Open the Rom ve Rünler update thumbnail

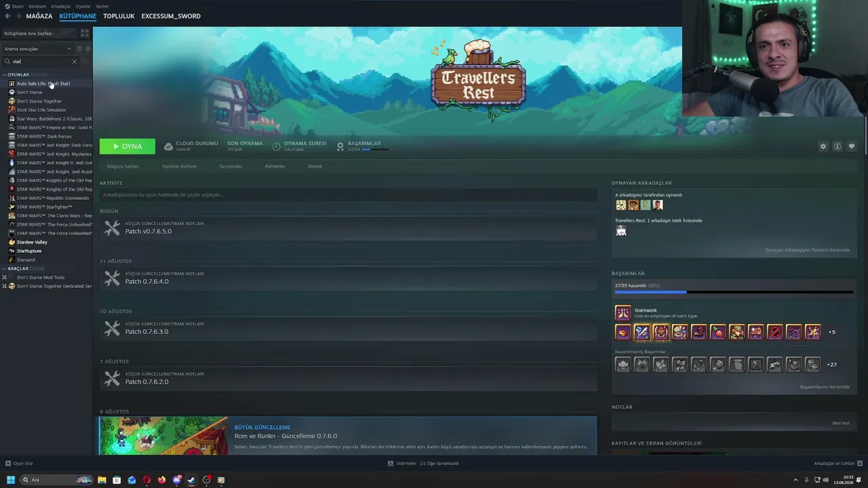[163, 436]
